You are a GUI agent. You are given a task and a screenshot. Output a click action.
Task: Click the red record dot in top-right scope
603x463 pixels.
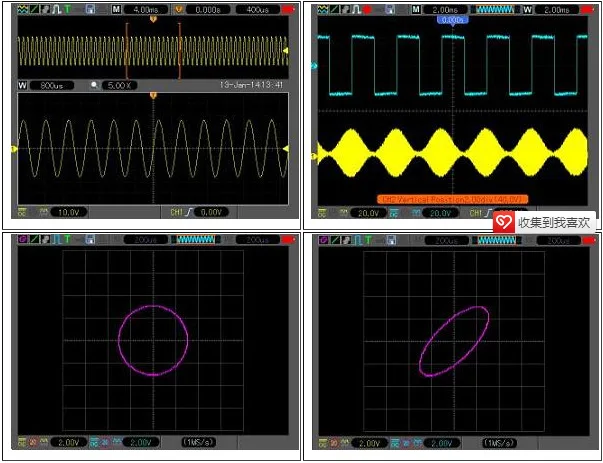tap(367, 10)
